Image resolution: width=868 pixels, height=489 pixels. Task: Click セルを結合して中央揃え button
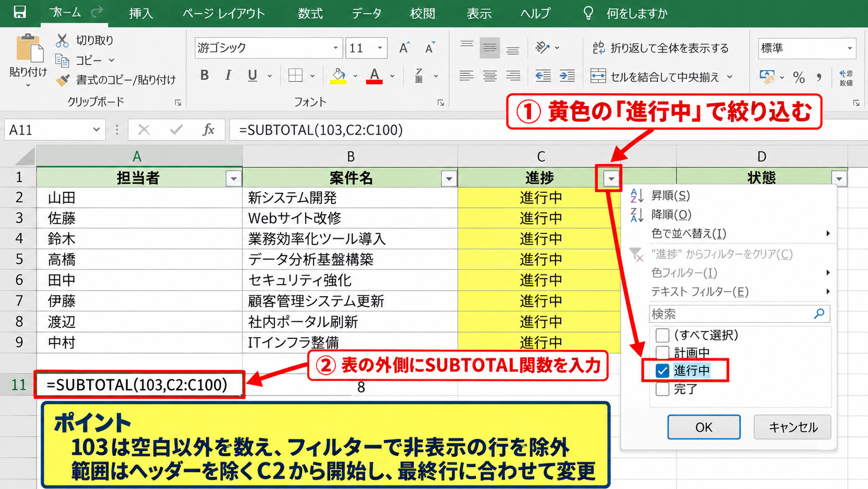pyautogui.click(x=655, y=76)
